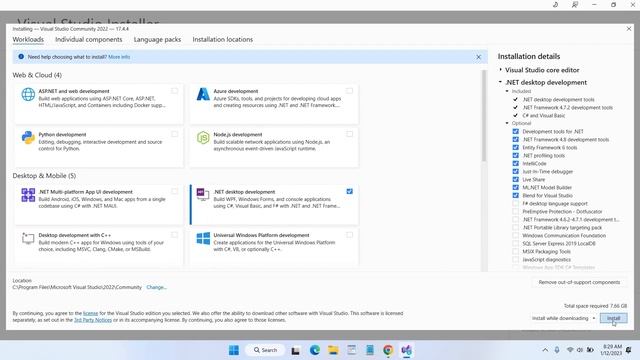Open File Explorer from the taskbar
640x360 pixels.
(333, 350)
